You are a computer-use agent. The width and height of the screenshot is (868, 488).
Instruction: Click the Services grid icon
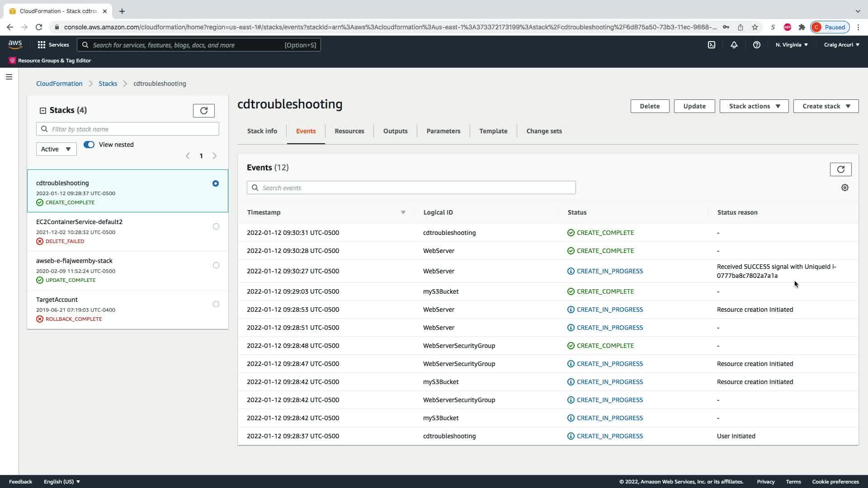coord(42,45)
